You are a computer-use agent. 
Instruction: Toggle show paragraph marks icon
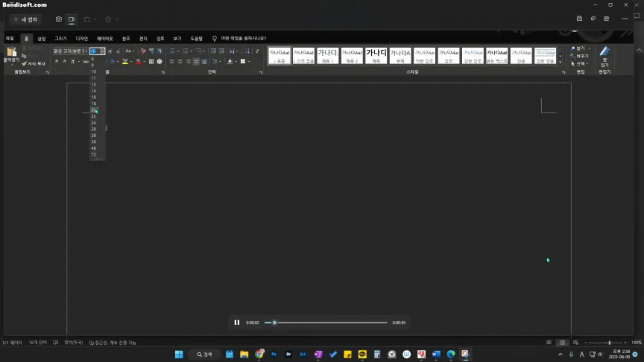click(257, 51)
